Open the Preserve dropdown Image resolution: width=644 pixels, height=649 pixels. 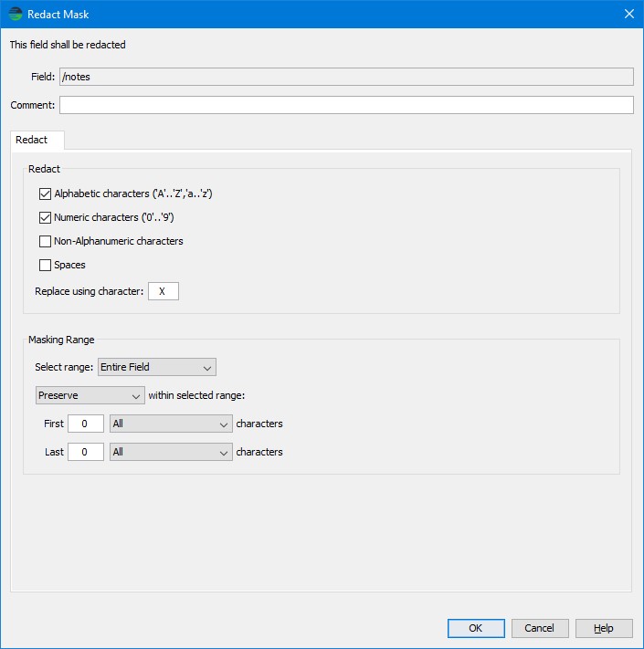pos(90,395)
